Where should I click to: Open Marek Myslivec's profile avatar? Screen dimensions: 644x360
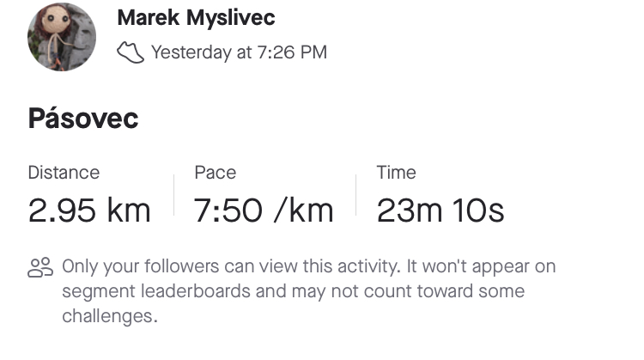(62, 37)
